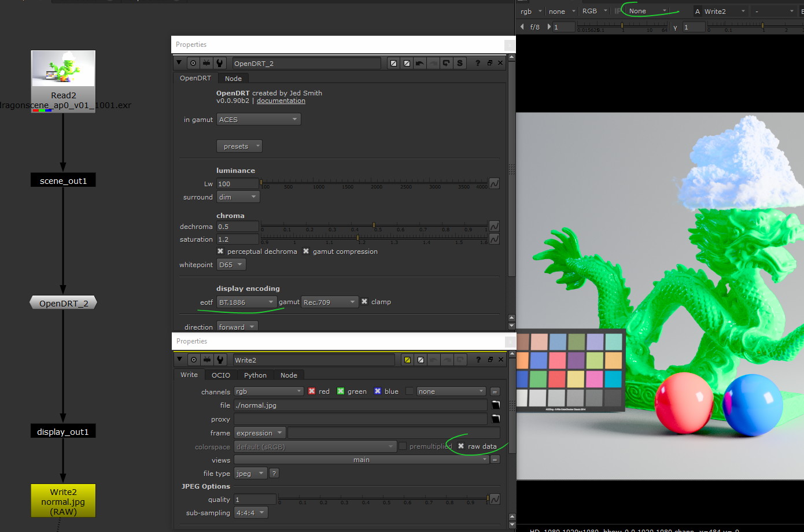The width and height of the screenshot is (804, 532).
Task: Switch to Node tab in Write2 panel
Action: click(x=289, y=375)
